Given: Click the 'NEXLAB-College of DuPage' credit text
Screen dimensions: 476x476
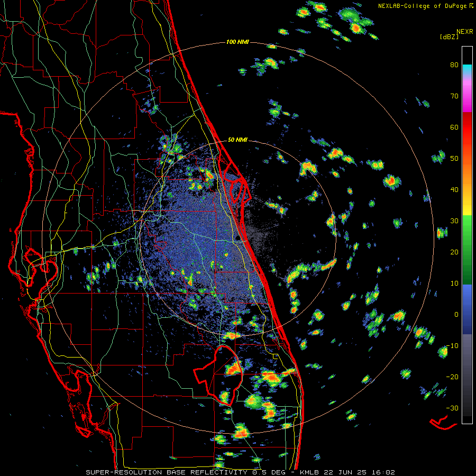Looking at the screenshot, I should click(422, 6).
